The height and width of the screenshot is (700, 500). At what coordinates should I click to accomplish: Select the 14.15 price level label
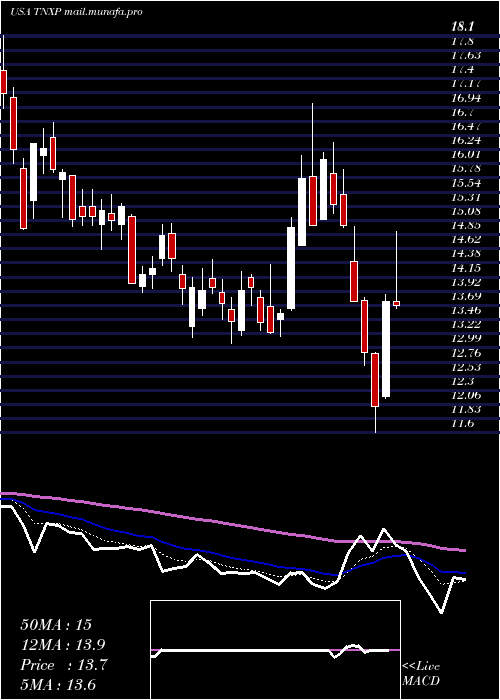tap(466, 268)
